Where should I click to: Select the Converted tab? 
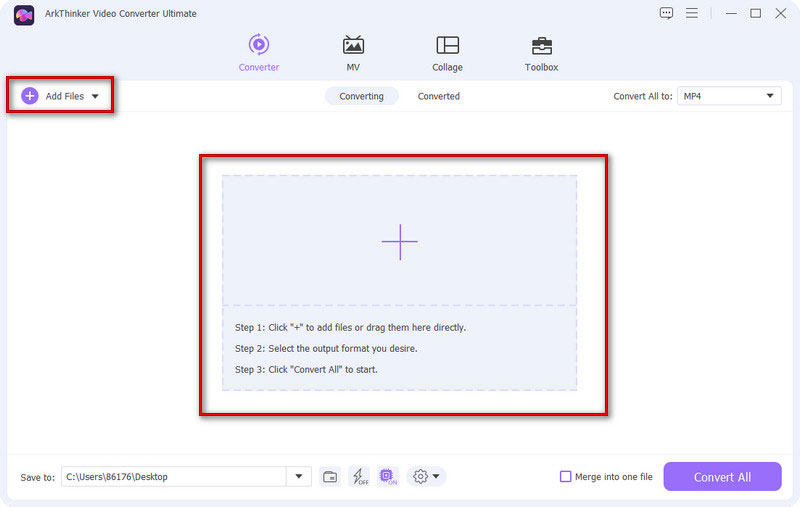point(439,96)
